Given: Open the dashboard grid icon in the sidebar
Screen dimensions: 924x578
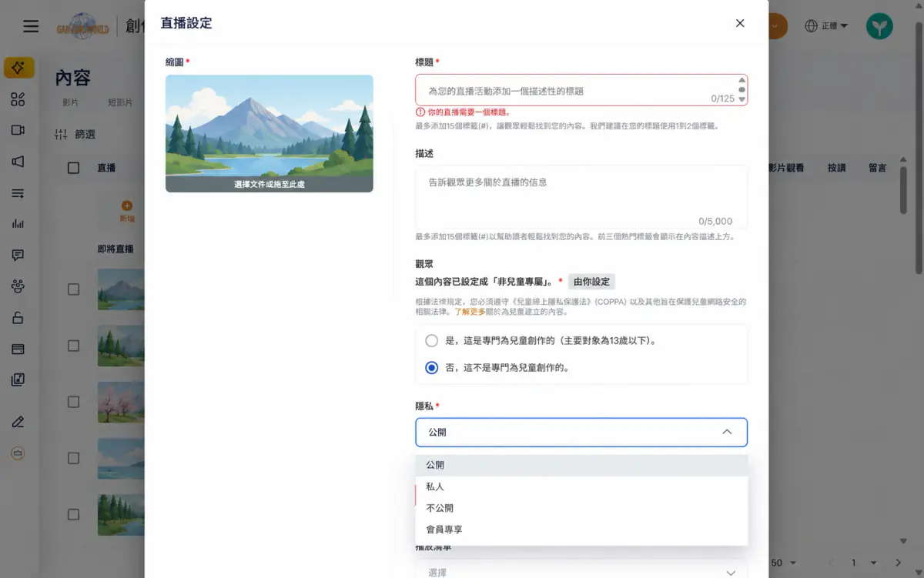Looking at the screenshot, I should click(x=18, y=99).
